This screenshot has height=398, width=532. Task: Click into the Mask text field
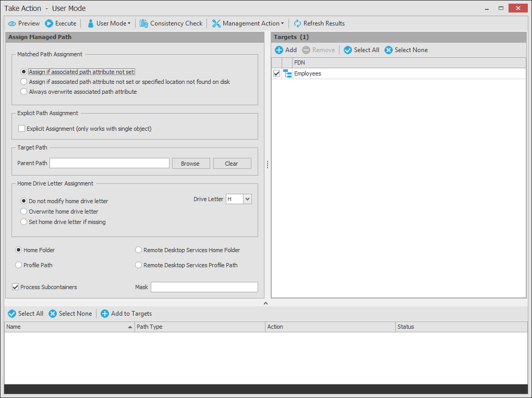[204, 287]
